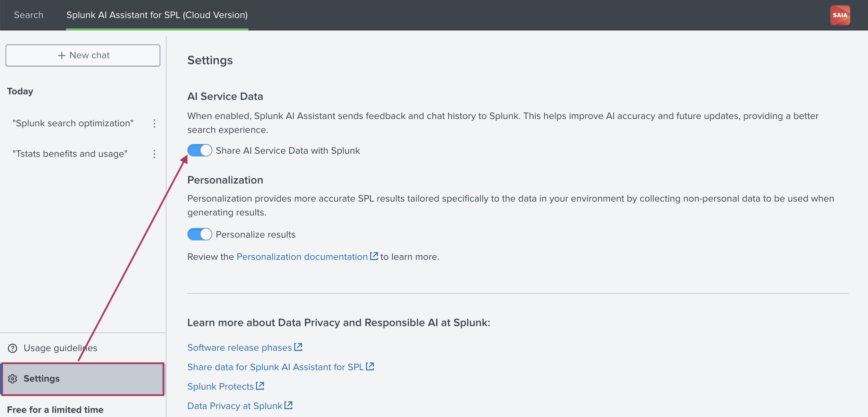
Task: Click external link icon beside Share data for Splunk AI Assistant
Action: (370, 366)
